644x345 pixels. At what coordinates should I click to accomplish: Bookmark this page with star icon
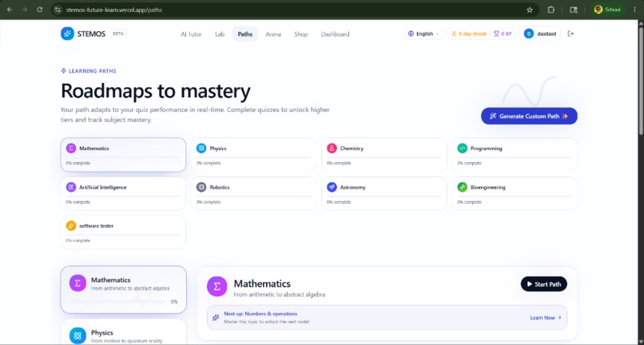pyautogui.click(x=530, y=10)
